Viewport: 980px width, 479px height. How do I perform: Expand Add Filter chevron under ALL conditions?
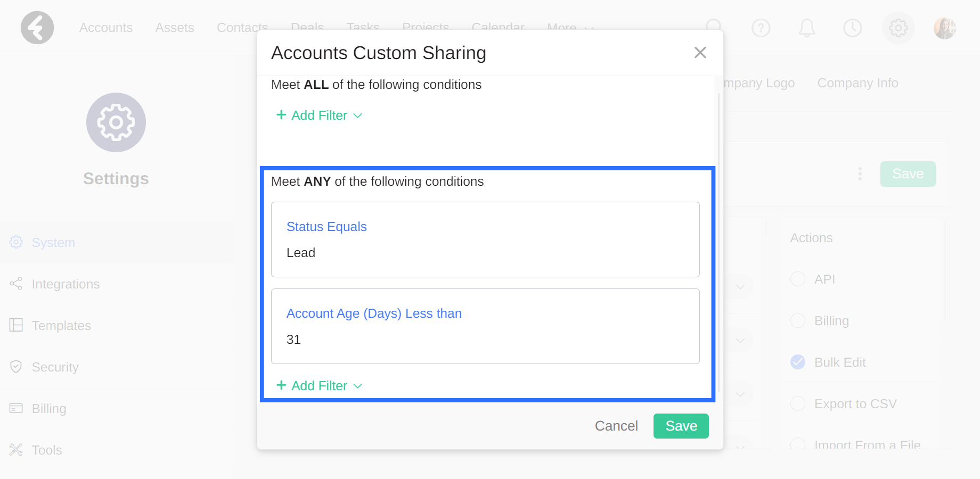click(358, 115)
